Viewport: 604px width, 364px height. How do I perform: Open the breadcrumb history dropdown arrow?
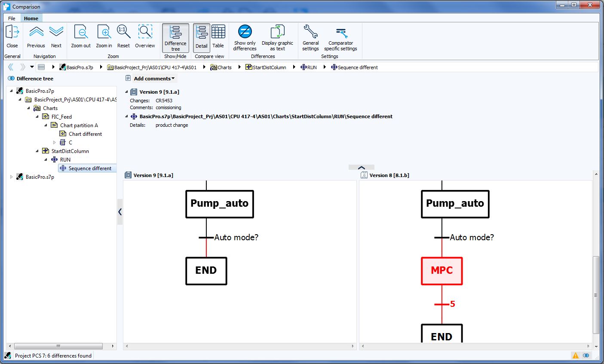pos(32,67)
